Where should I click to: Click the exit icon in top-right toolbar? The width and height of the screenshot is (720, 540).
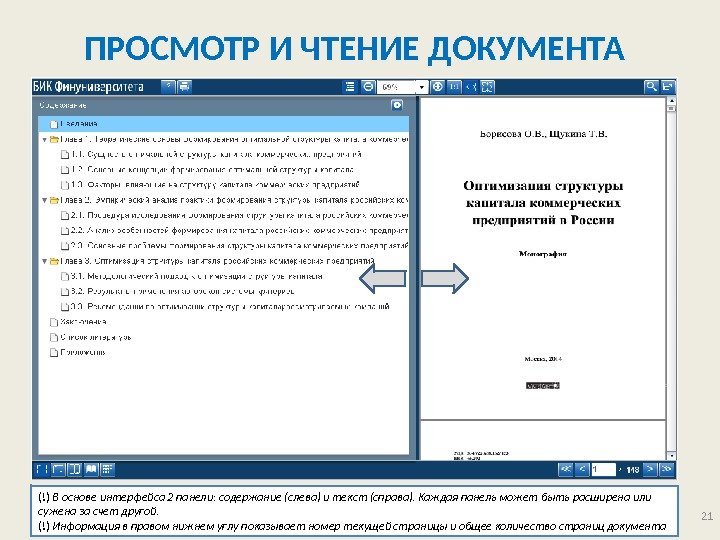pyautogui.click(x=668, y=86)
